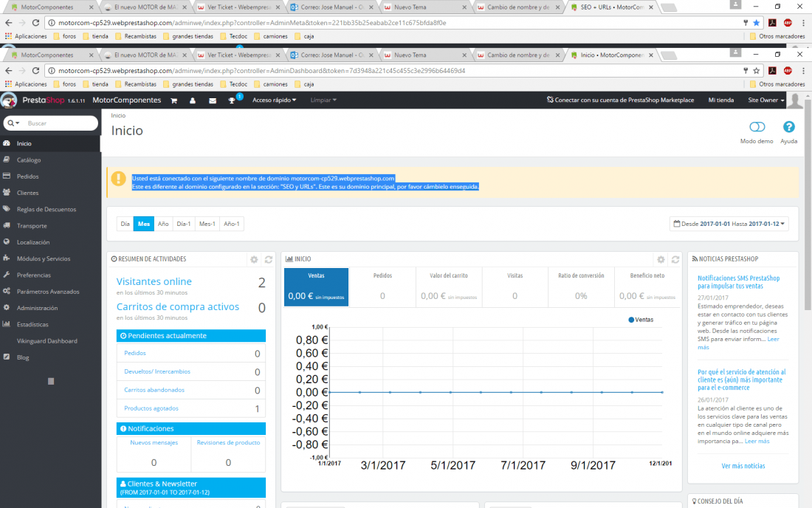The height and width of the screenshot is (508, 812).
Task: Open the Devueltos/ Intercambios link
Action: coord(157,371)
